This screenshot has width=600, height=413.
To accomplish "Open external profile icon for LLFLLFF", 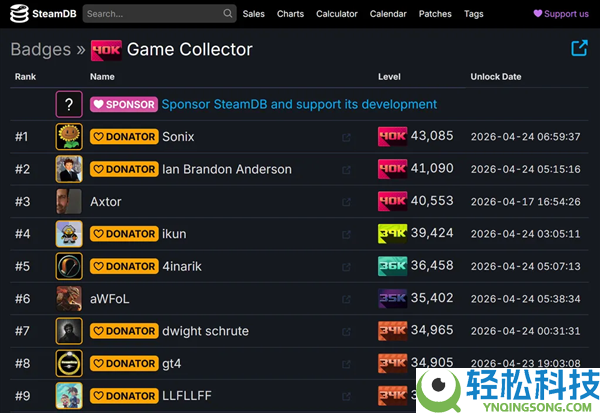I will coord(346,397).
